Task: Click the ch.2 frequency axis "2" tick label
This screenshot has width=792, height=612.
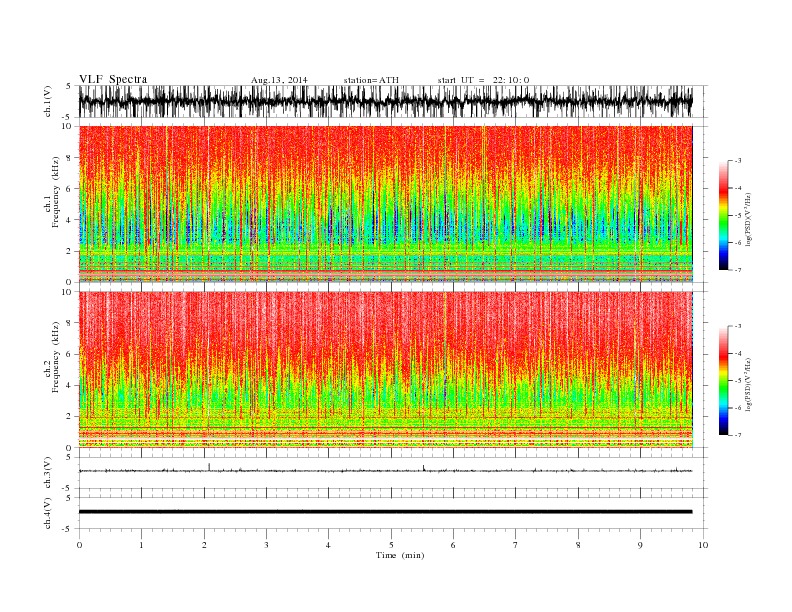Action: point(69,417)
